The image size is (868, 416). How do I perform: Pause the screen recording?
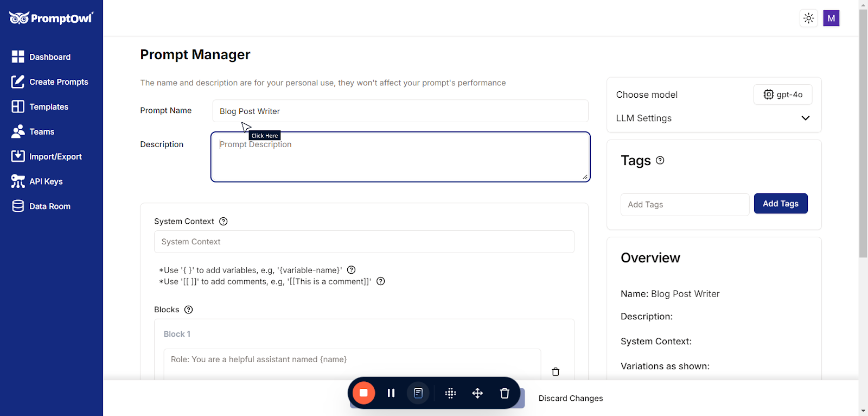tap(391, 393)
